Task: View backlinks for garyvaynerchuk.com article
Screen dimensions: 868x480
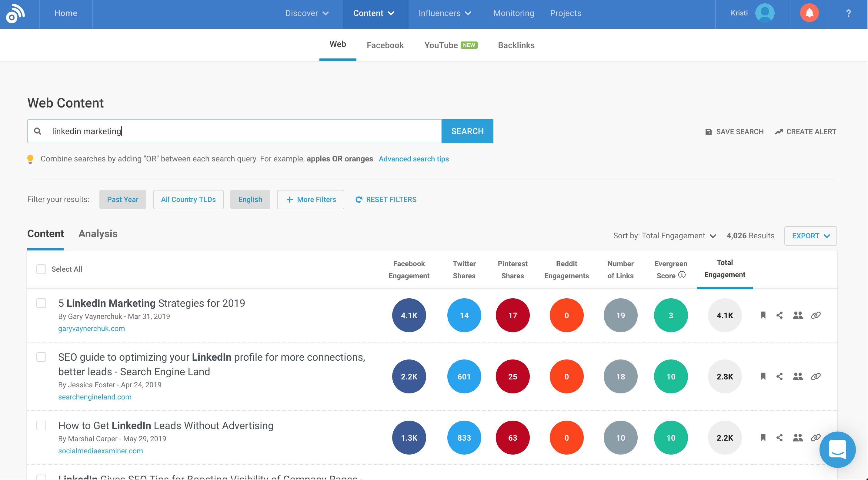Action: coord(816,315)
